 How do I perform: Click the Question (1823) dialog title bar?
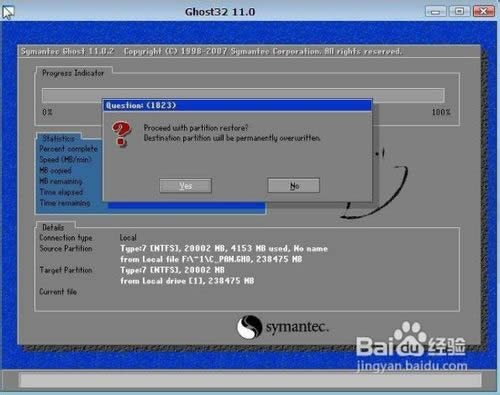(237, 105)
